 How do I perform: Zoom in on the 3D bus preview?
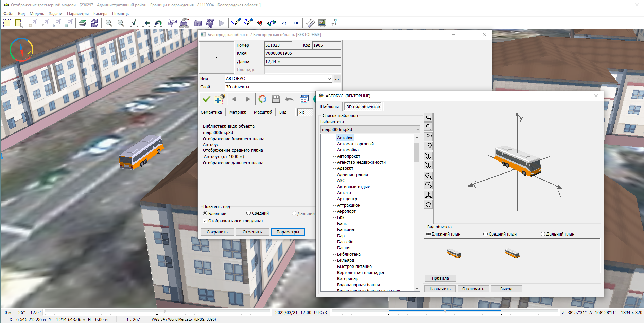coord(429,127)
